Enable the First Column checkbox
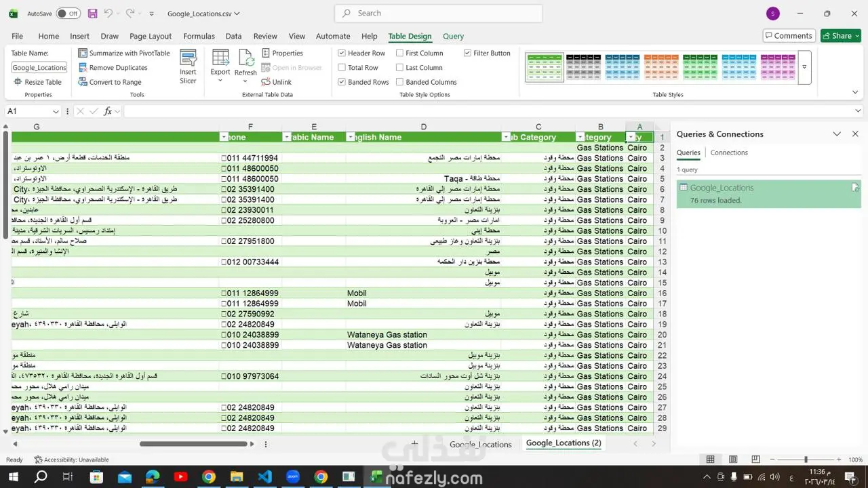868x488 pixels. click(x=399, y=53)
